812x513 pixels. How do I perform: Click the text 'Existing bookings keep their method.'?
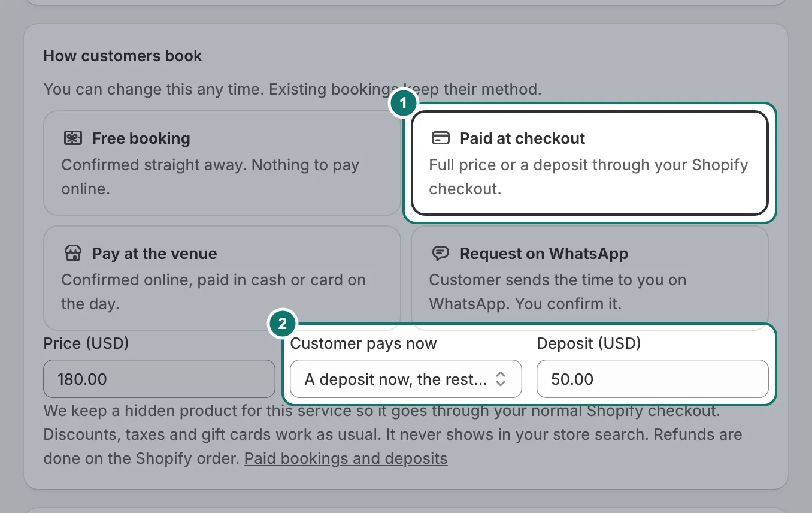(x=405, y=90)
